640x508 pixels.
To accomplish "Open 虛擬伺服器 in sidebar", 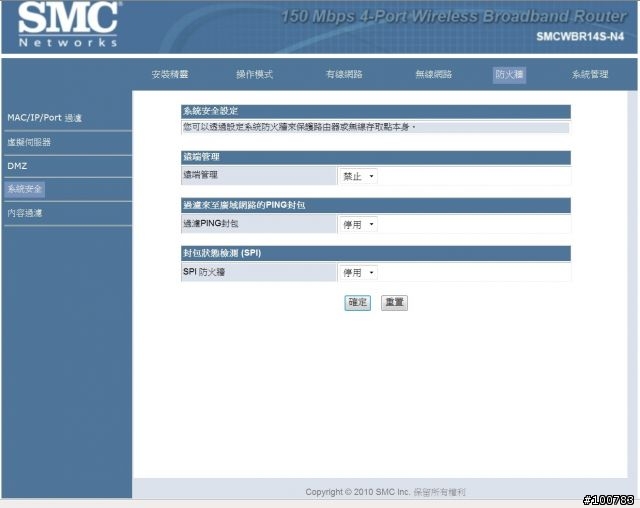I will coord(29,142).
